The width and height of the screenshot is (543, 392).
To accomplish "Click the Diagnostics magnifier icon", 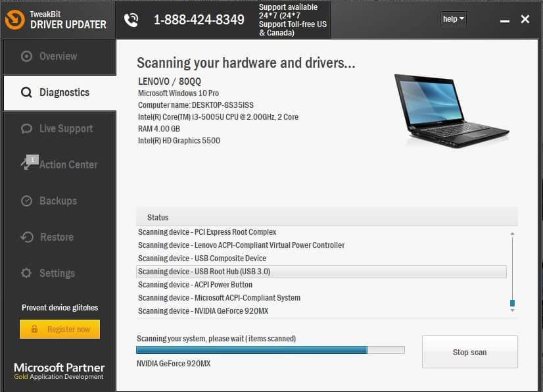I will [26, 92].
